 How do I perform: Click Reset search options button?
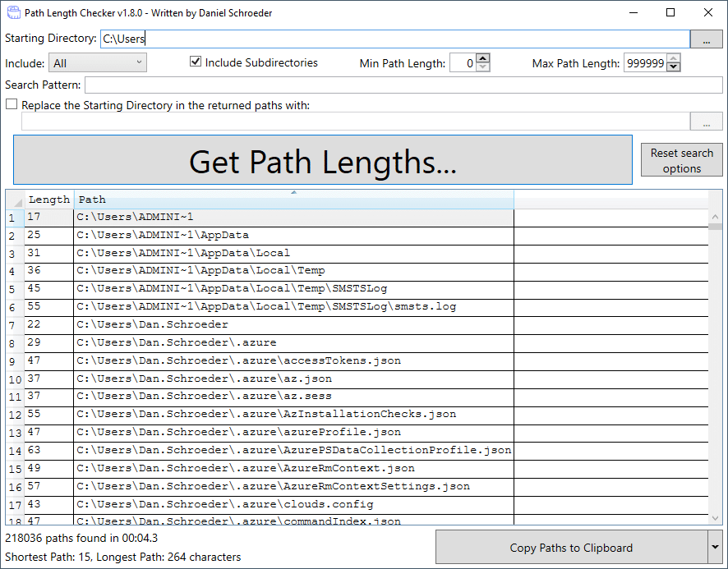681,160
